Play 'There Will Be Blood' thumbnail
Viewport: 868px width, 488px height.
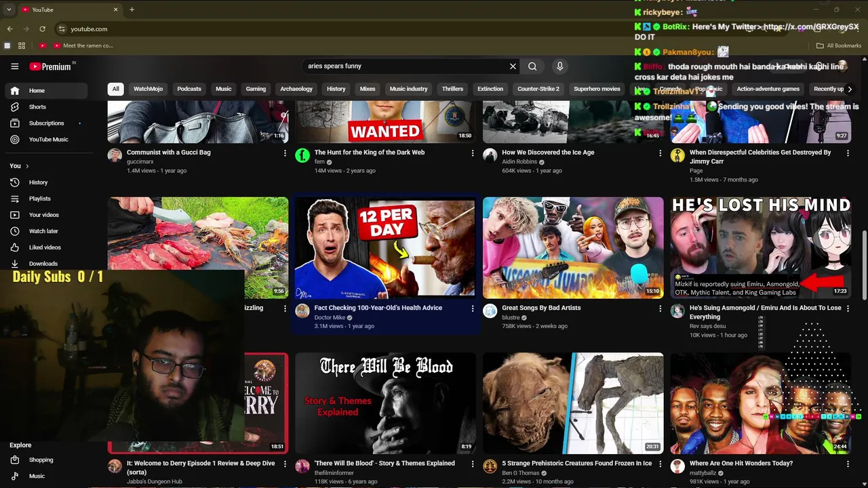point(385,403)
